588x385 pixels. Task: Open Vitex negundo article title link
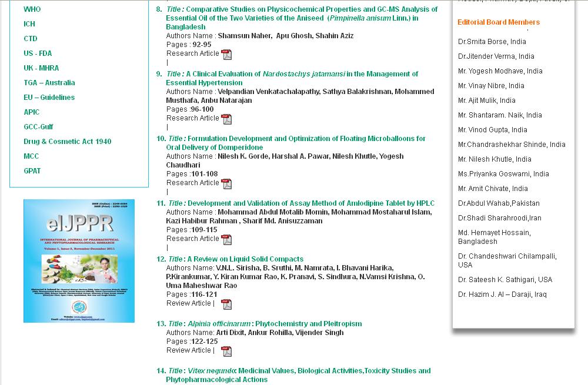tap(309, 371)
